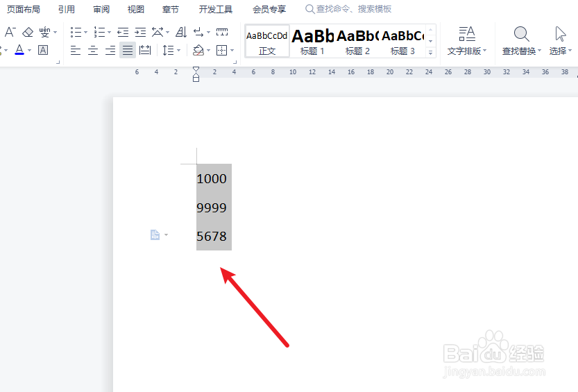Open the 会员专享 tab
The image size is (578, 392).
pyautogui.click(x=269, y=9)
